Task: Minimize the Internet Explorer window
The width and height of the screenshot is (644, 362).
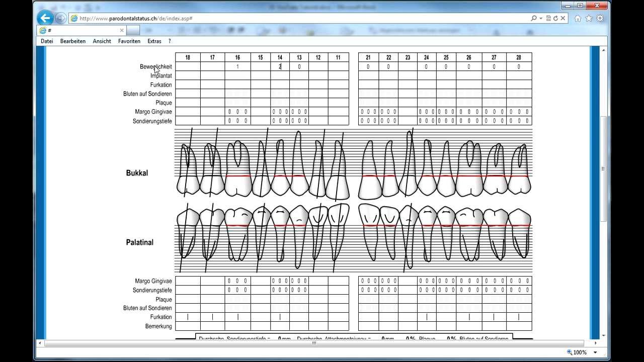Action: pos(568,5)
